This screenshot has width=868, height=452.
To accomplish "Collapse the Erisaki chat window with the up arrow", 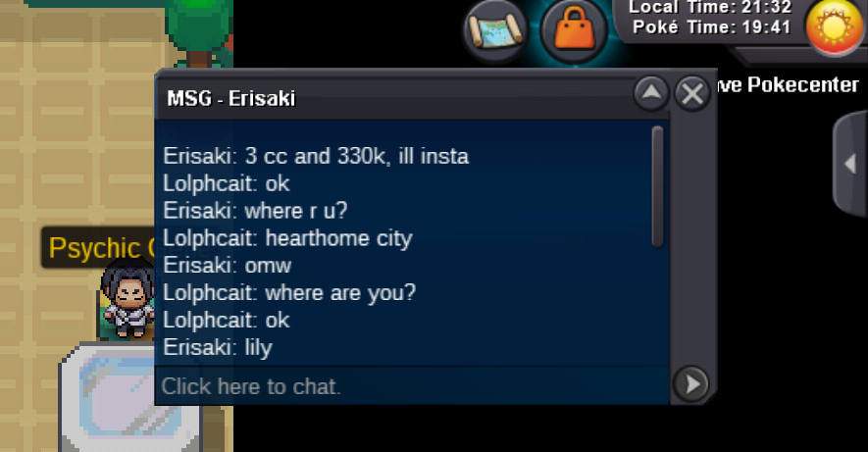I will pos(651,93).
